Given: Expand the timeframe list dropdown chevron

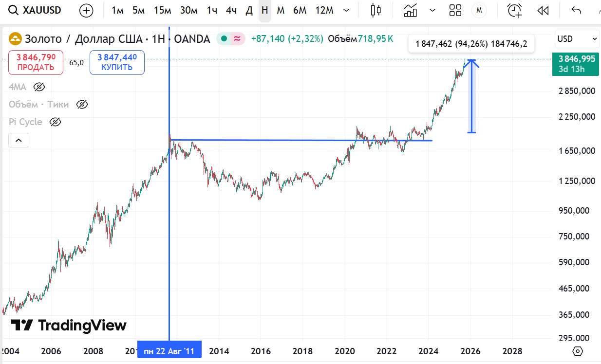Looking at the screenshot, I should point(346,10).
